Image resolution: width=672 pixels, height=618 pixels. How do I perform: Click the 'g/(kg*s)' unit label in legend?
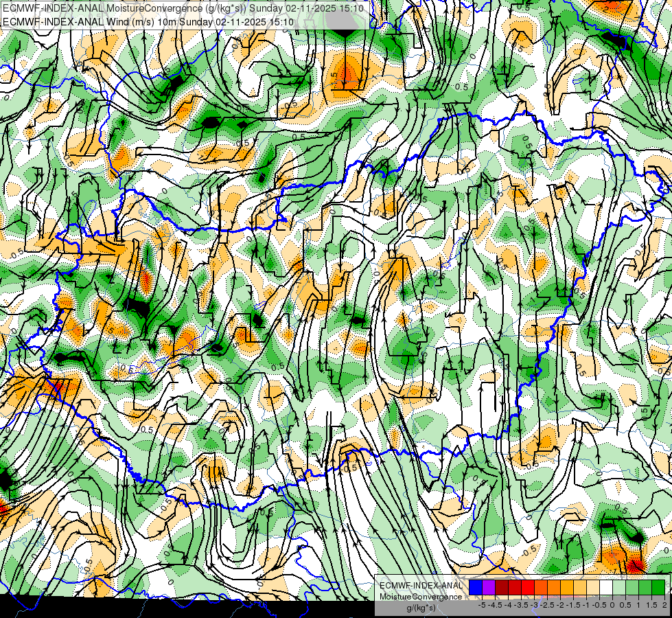(x=421, y=608)
